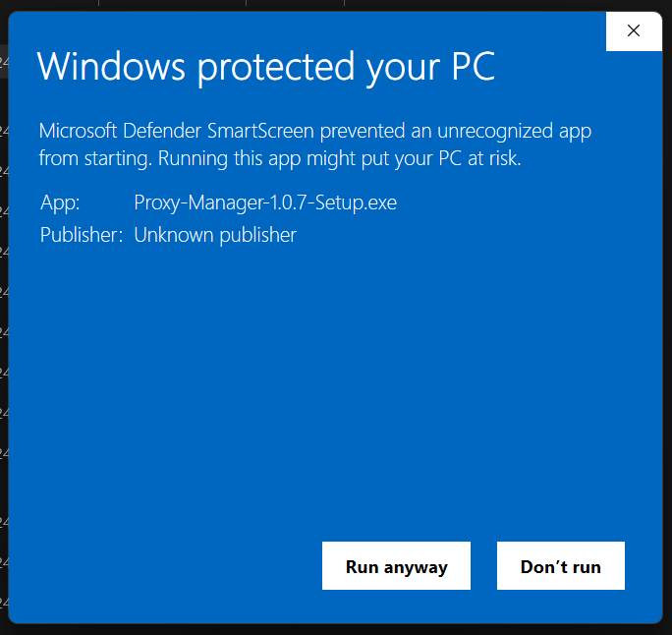Viewport: 672px width, 635px height.
Task: Click the Windows protected your PC heading
Action: (x=266, y=67)
